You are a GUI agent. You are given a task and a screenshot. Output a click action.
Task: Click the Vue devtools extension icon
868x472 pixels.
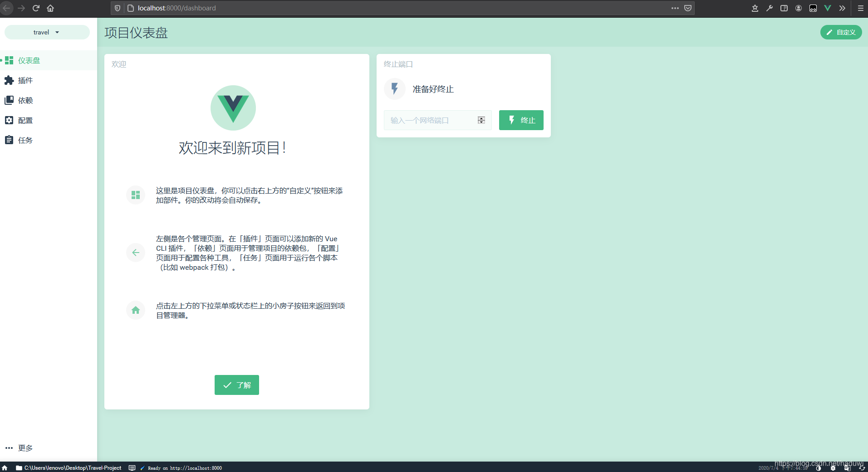828,8
